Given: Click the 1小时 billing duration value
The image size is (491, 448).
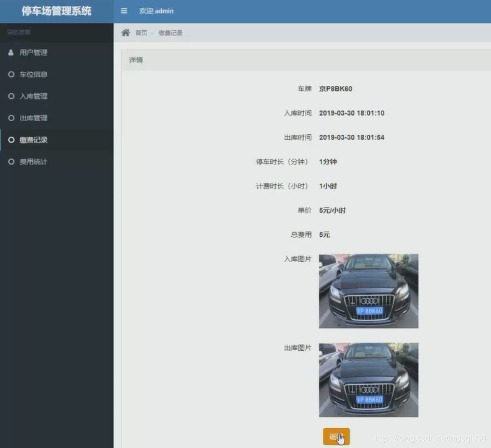Looking at the screenshot, I should tap(328, 186).
